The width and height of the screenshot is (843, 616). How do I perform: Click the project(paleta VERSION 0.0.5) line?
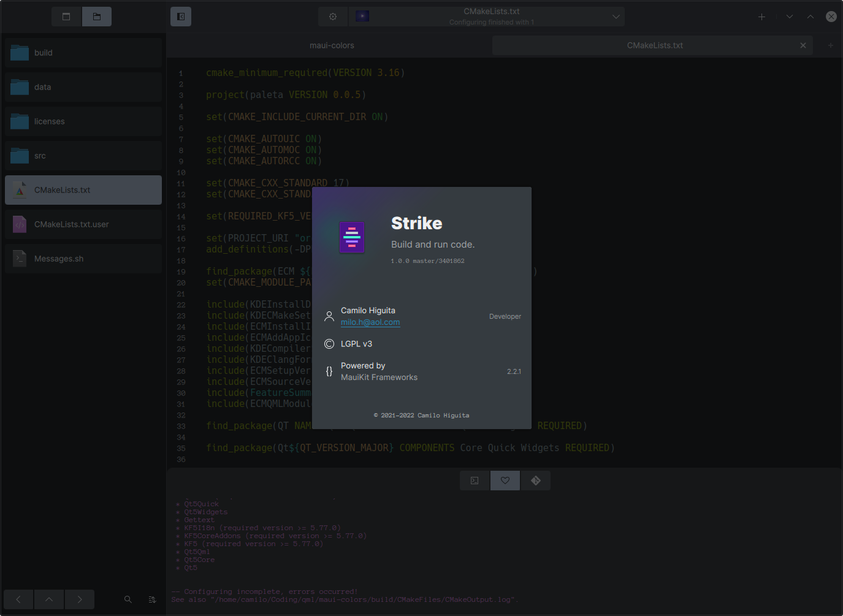(x=286, y=95)
